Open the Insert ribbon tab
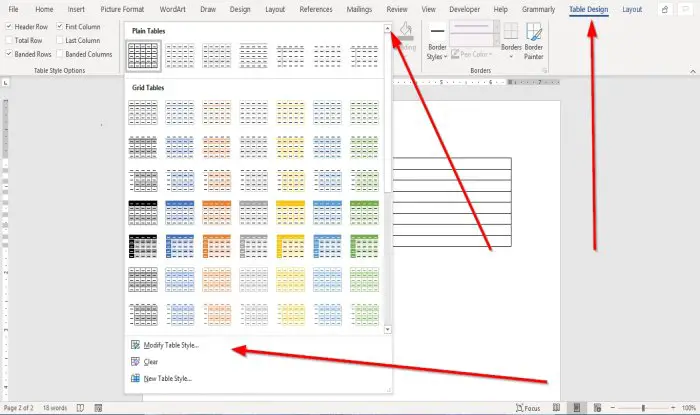Image resolution: width=700 pixels, height=415 pixels. [76, 9]
